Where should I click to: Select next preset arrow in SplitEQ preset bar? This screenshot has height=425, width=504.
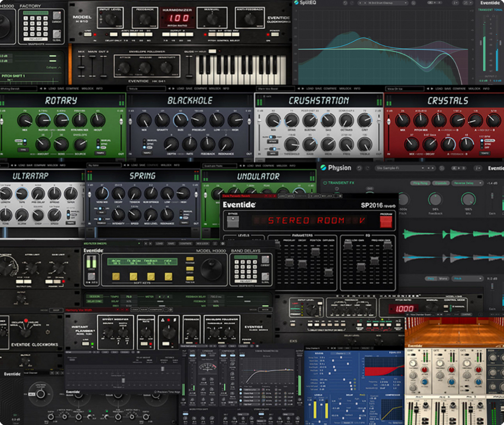pos(365,3)
